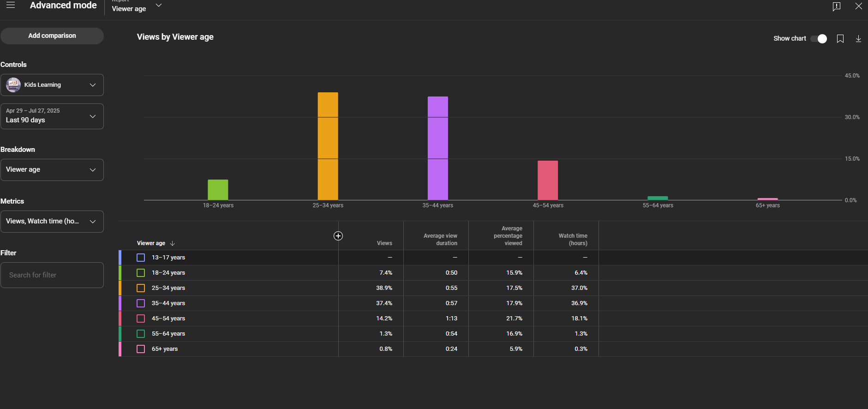The width and height of the screenshot is (868, 409).
Task: Click Kids Learning channel avatar
Action: tap(13, 85)
